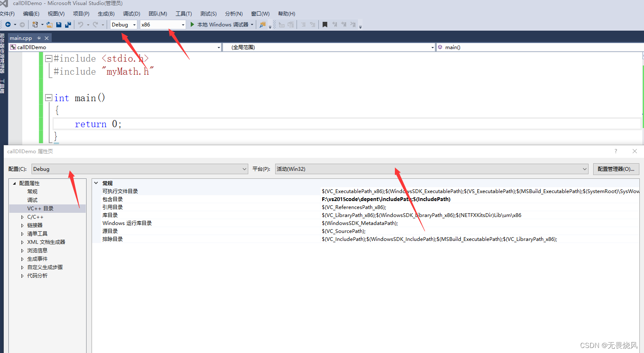
Task: Open the 帮助(H) menu
Action: coord(287,14)
